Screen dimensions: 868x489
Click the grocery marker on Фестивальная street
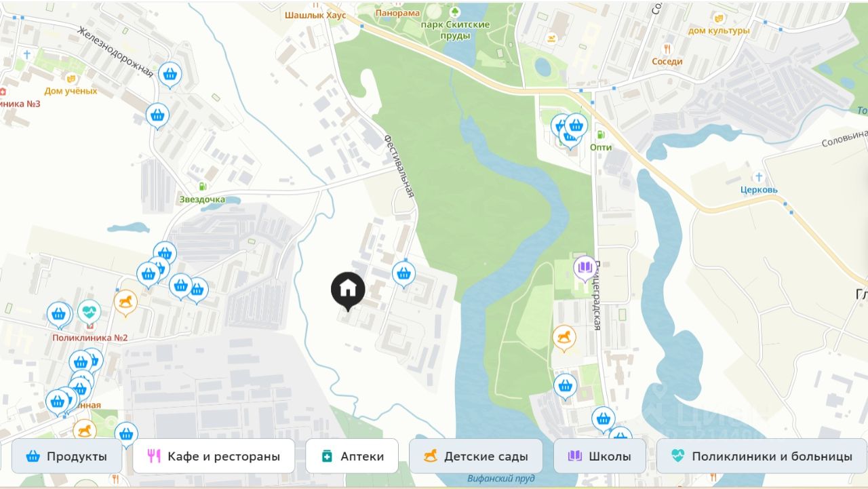(x=403, y=274)
